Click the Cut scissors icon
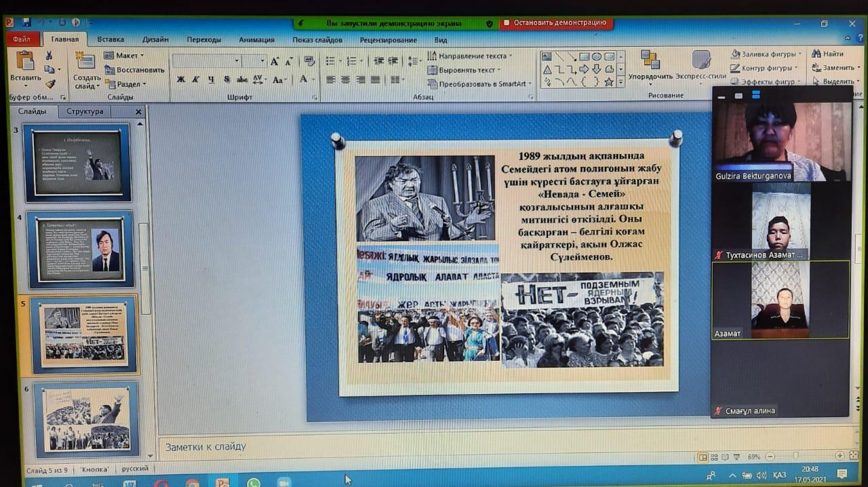Screen dimensions: 868x487 click(x=49, y=56)
